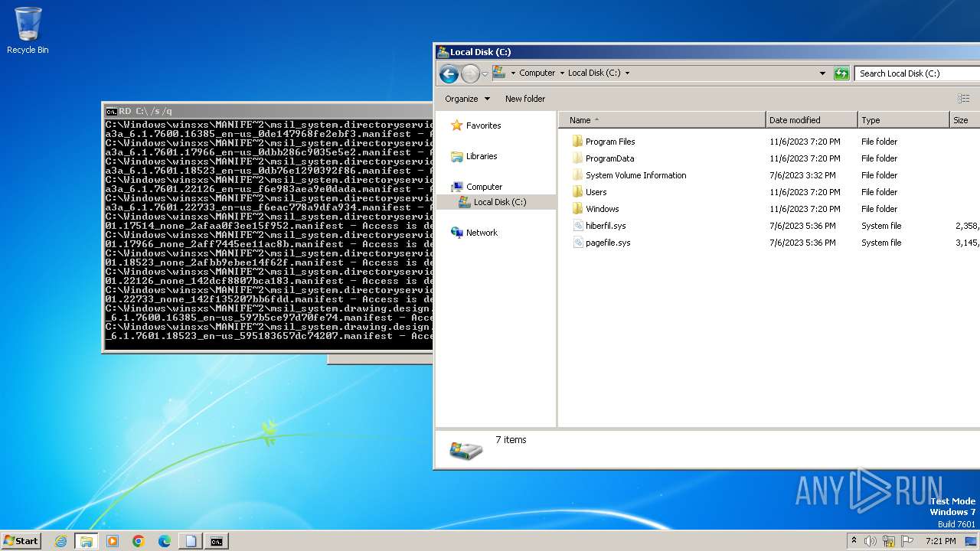Screen dimensions: 980x551
Task: Expand arrow after Local Disk (C:) breadcrumb
Action: (x=627, y=73)
